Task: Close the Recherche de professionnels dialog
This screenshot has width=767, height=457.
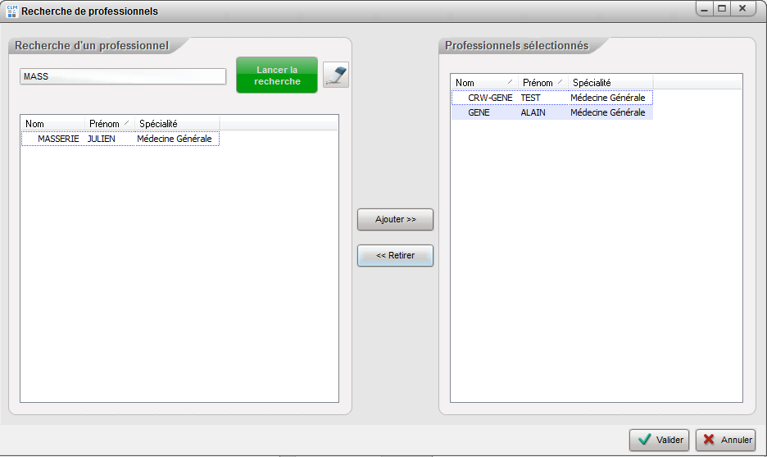Action: (x=743, y=8)
